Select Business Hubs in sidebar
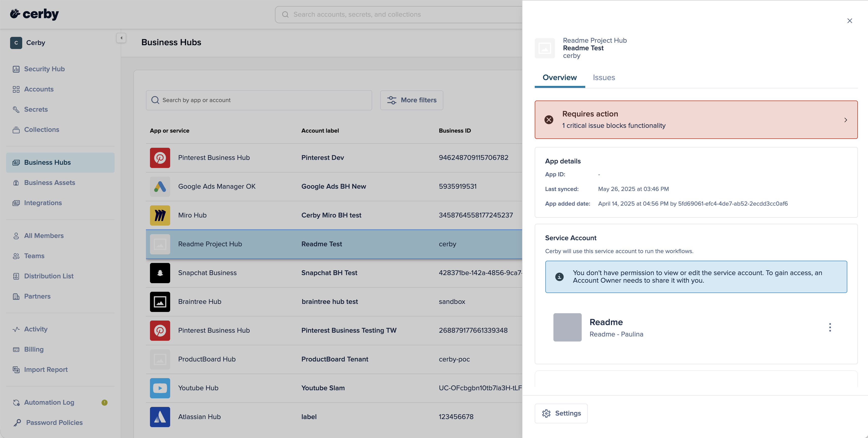This screenshot has width=868, height=438. tap(60, 162)
